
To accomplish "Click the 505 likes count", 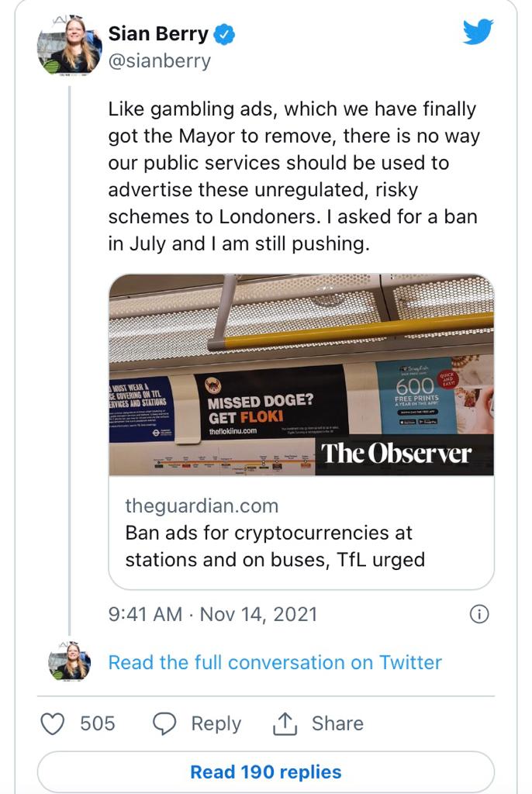I will tap(98, 723).
